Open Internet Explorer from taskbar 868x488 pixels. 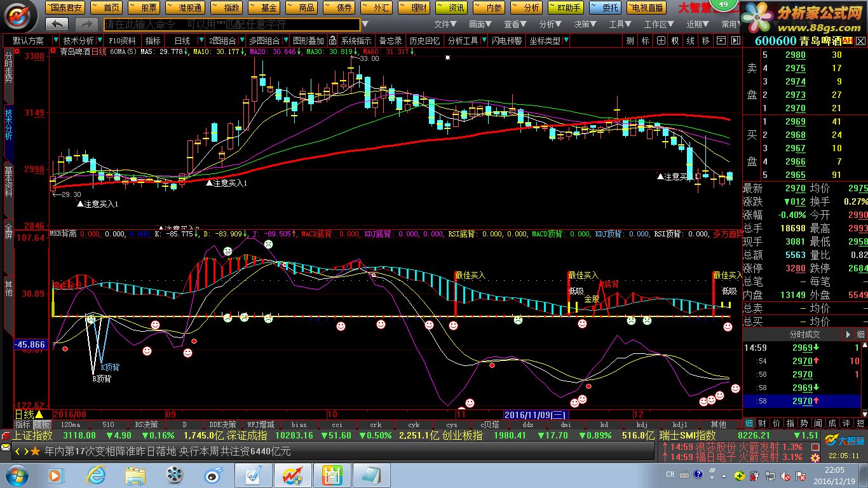click(x=96, y=475)
